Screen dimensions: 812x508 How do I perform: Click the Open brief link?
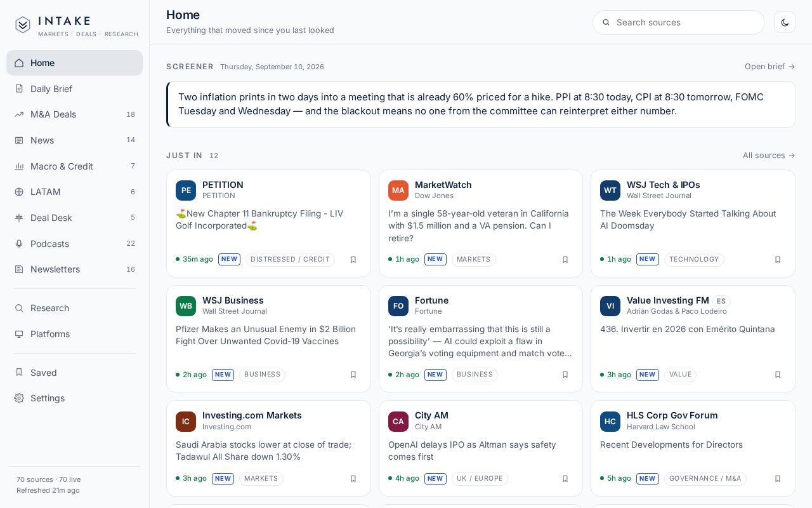click(769, 67)
